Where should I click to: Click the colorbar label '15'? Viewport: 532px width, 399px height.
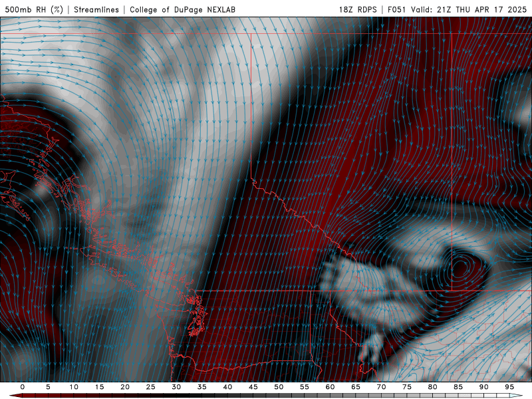pos(99,387)
